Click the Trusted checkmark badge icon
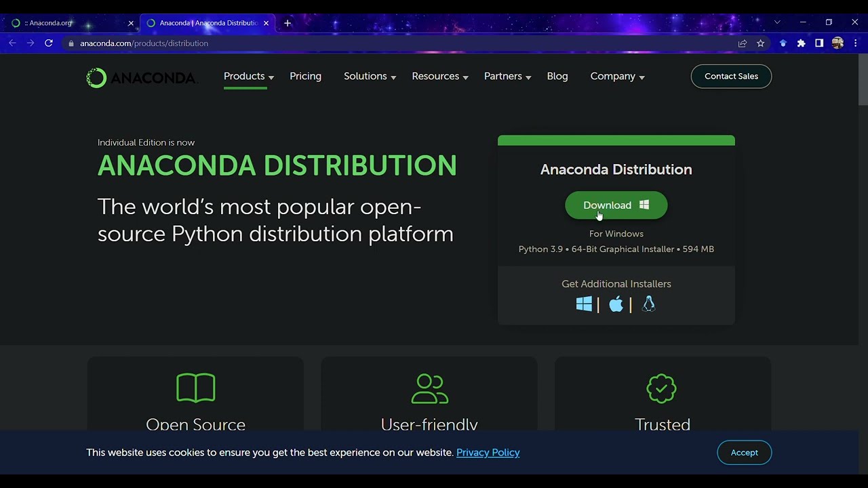The width and height of the screenshot is (868, 488). click(662, 388)
